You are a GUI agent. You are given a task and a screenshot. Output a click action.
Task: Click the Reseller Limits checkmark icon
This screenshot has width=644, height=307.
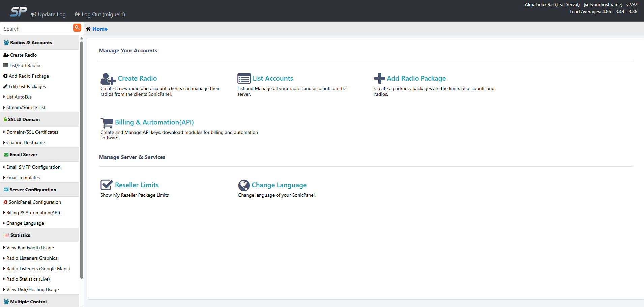coord(107,185)
